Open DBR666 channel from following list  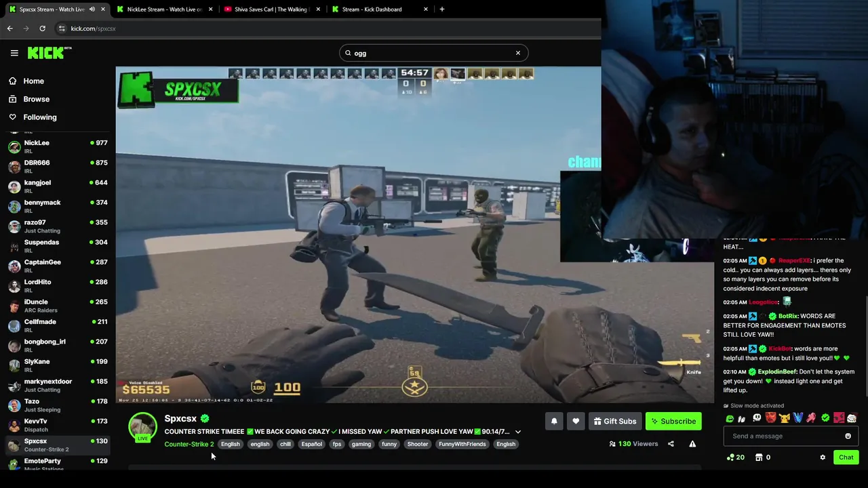58,166
